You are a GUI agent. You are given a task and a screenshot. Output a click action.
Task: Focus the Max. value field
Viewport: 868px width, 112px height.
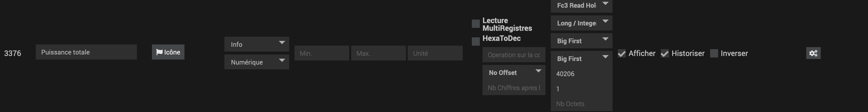[x=378, y=53]
